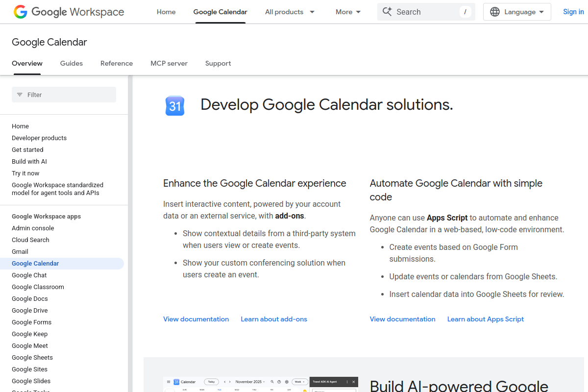Click the Enhance the Google Calendar experience heading
The width and height of the screenshot is (588, 392).
(255, 183)
